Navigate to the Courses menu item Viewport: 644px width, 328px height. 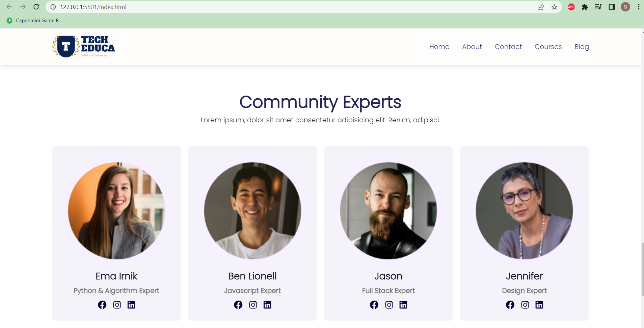click(x=548, y=47)
